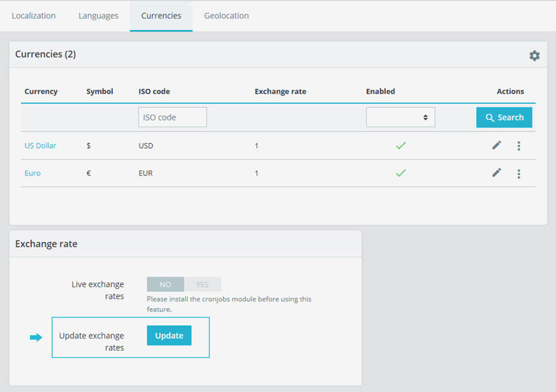This screenshot has width=556, height=392.
Task: Open currency panel settings via the gear icon
Action: [534, 56]
